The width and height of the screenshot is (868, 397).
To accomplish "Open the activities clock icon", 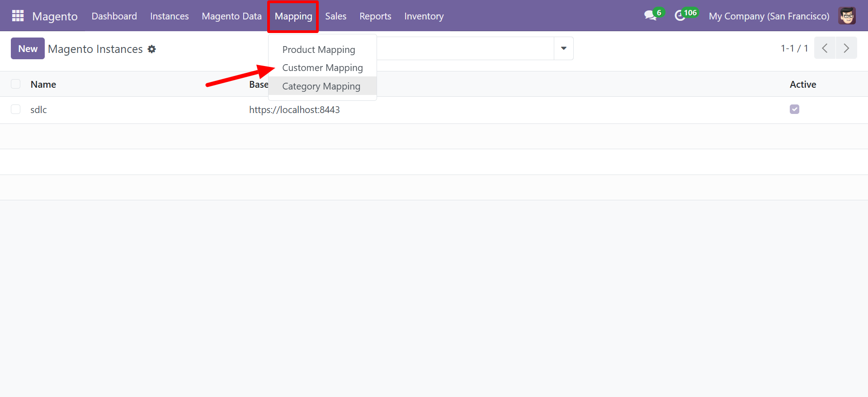I will [680, 16].
